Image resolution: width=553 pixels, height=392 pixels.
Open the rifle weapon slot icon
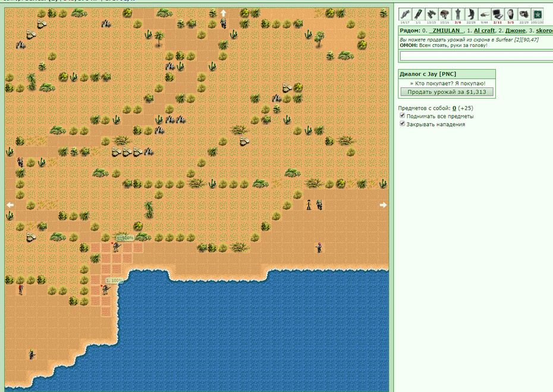point(405,14)
